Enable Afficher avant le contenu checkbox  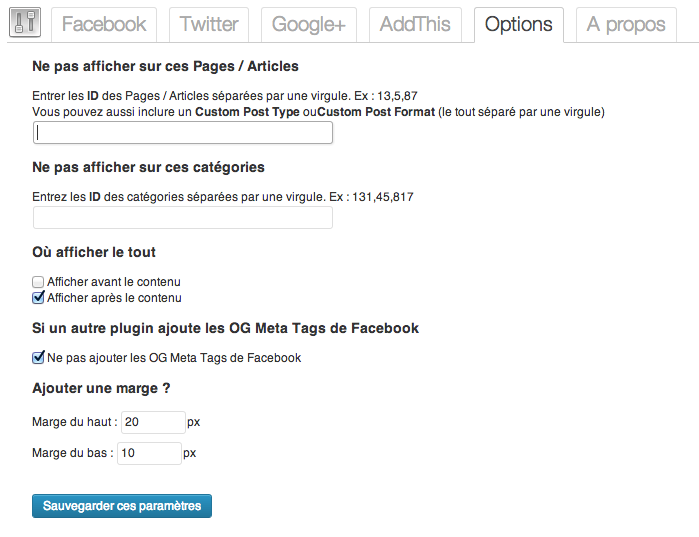coord(38,282)
